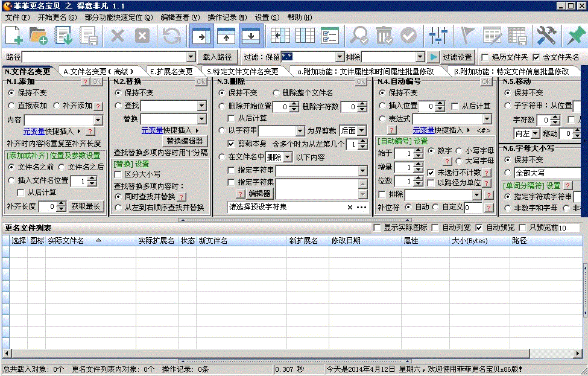
Task: Click the 新文件名 column header
Action: 213,240
